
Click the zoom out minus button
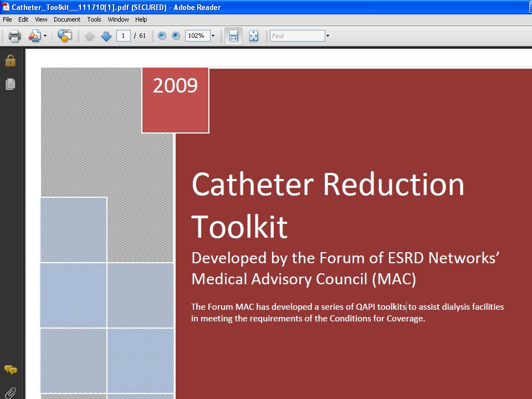click(x=162, y=35)
